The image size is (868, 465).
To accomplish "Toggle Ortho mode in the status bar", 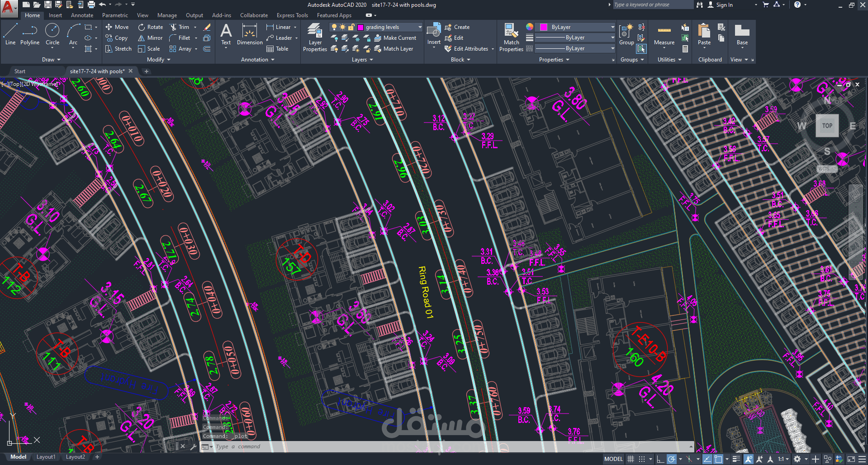I will (x=660, y=459).
